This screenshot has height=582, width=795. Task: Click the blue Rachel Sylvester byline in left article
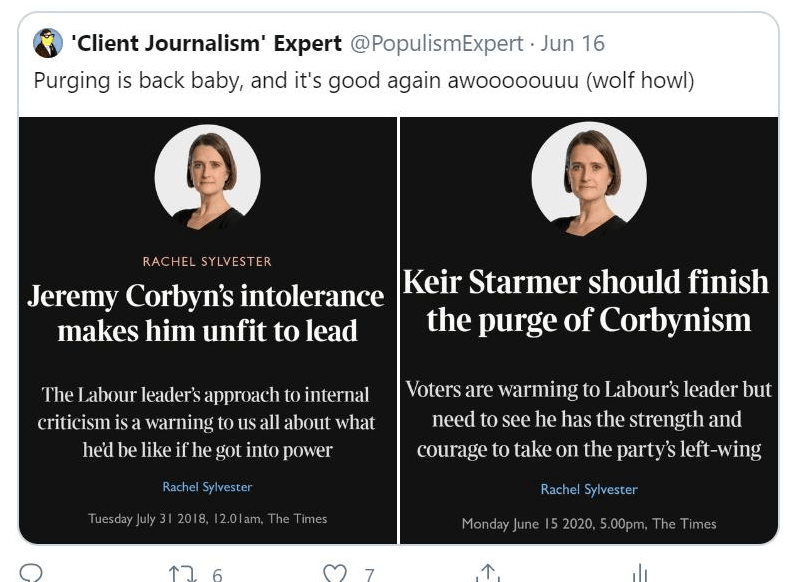click(207, 487)
